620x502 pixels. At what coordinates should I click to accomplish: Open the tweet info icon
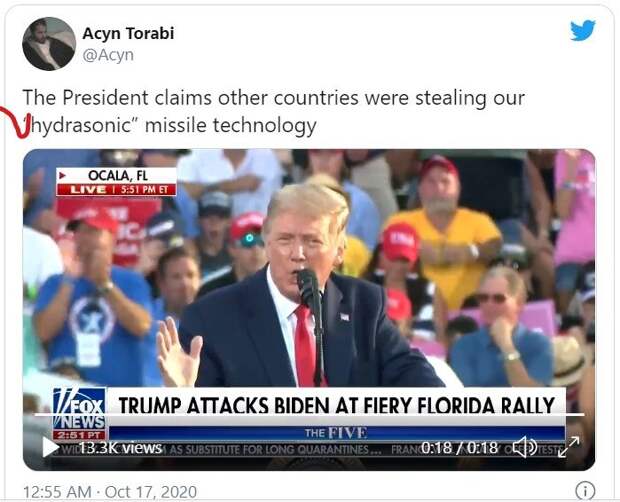[582, 491]
